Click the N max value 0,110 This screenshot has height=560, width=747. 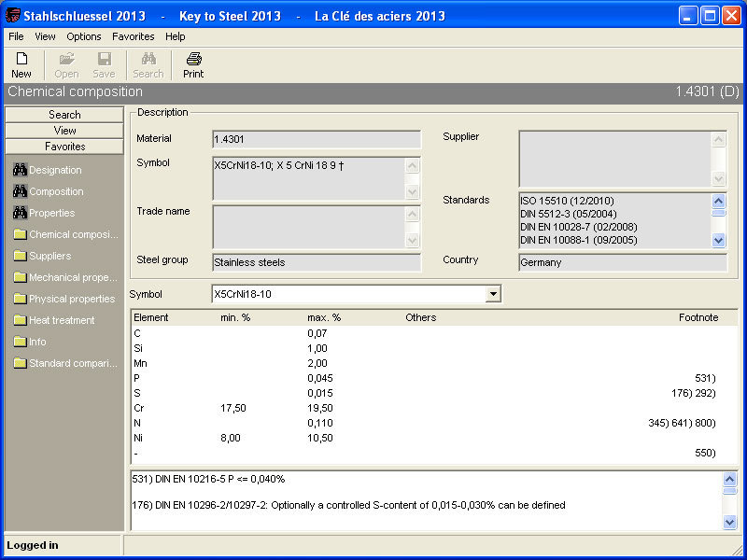(320, 423)
